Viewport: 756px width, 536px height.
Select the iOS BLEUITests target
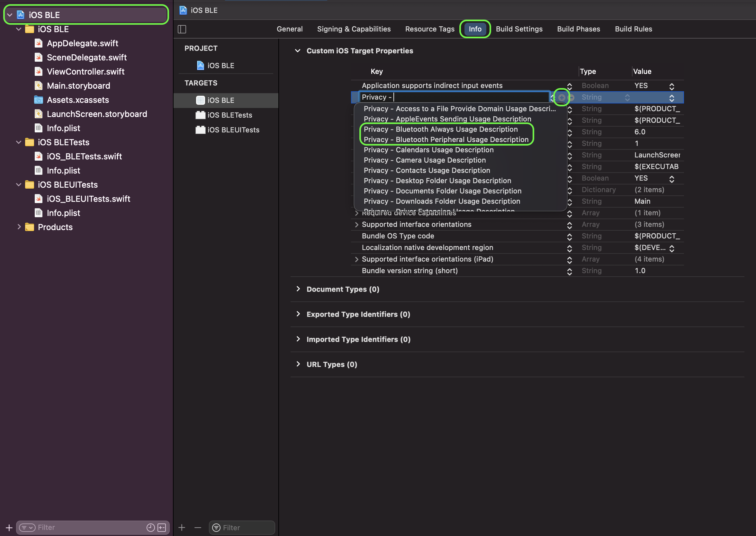coord(233,130)
